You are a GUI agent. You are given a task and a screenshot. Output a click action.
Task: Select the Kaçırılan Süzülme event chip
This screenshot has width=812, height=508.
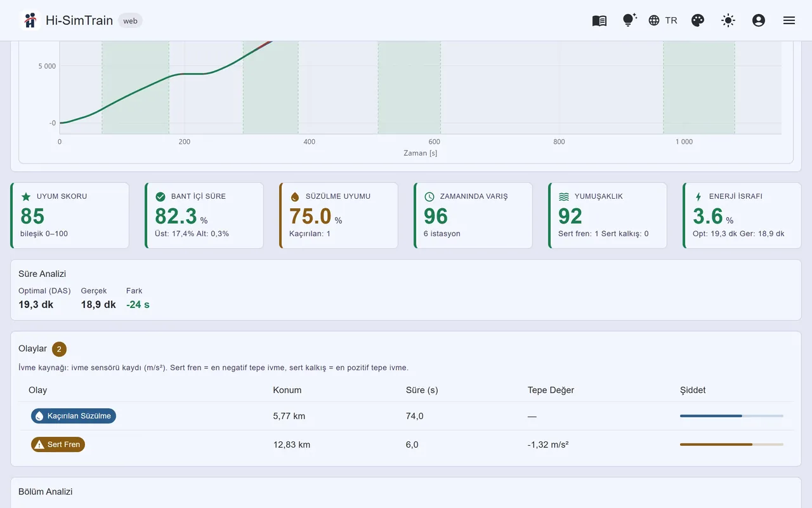click(x=74, y=416)
